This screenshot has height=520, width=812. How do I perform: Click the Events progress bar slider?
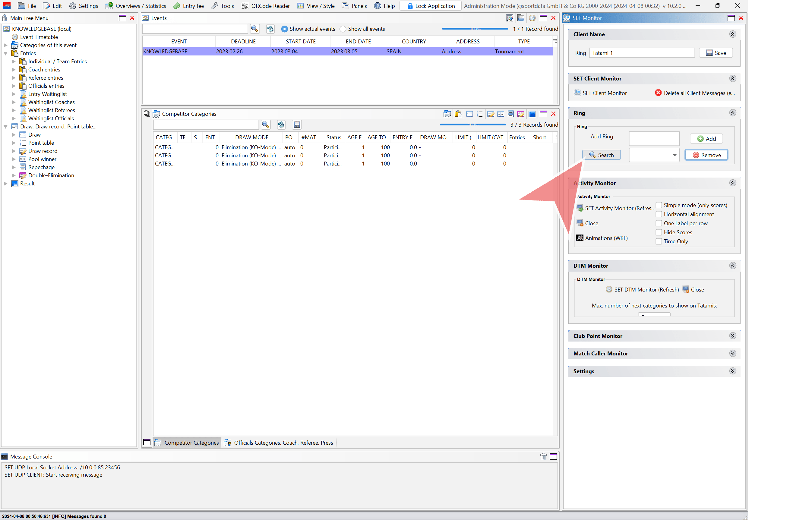pos(475,29)
